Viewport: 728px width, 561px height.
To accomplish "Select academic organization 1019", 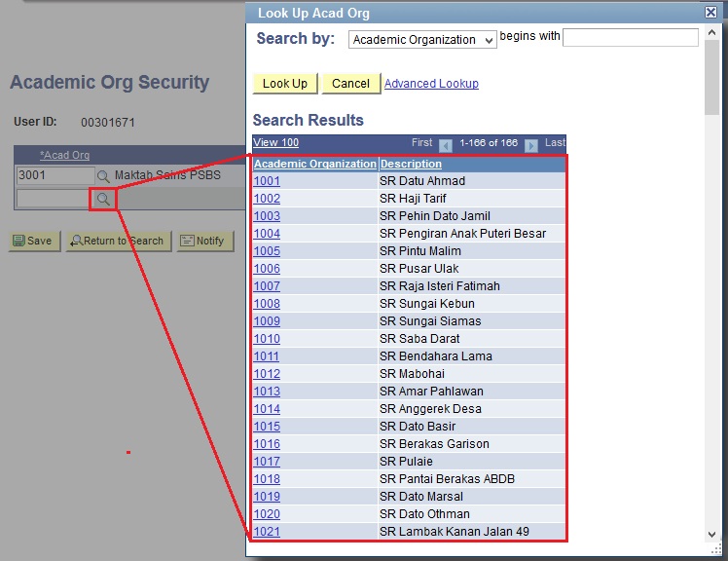I will click(267, 497).
